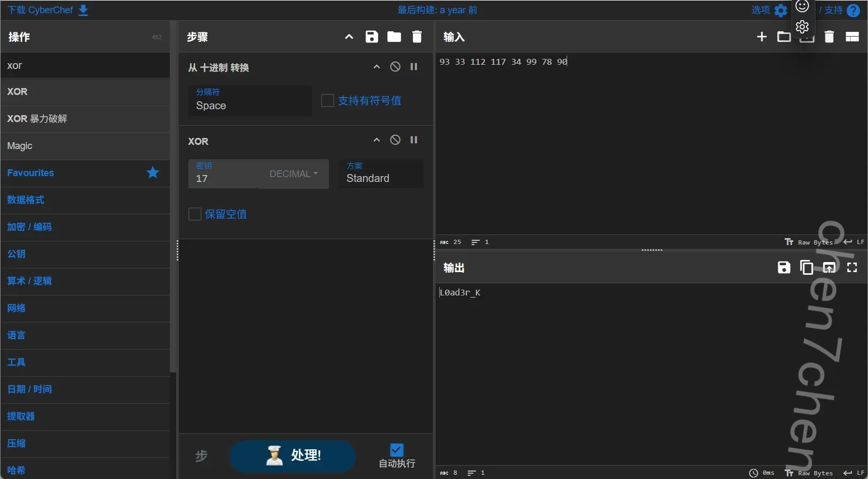This screenshot has height=479, width=868.
Task: Clear the recipe with the trash icon
Action: 417,37
